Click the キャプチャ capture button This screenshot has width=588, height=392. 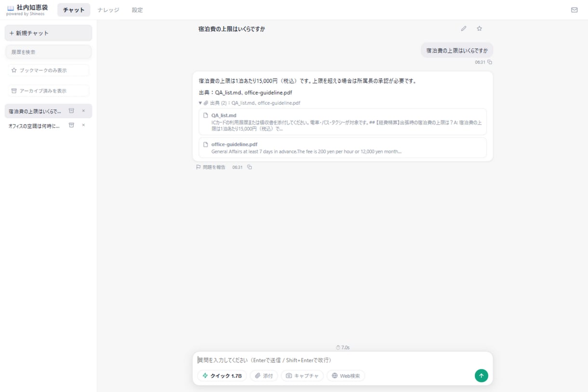[x=302, y=376]
